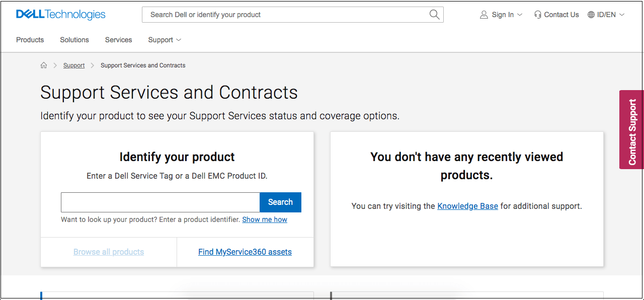Image resolution: width=644 pixels, height=300 pixels.
Task: Expand the Support menu chevron
Action: (179, 40)
